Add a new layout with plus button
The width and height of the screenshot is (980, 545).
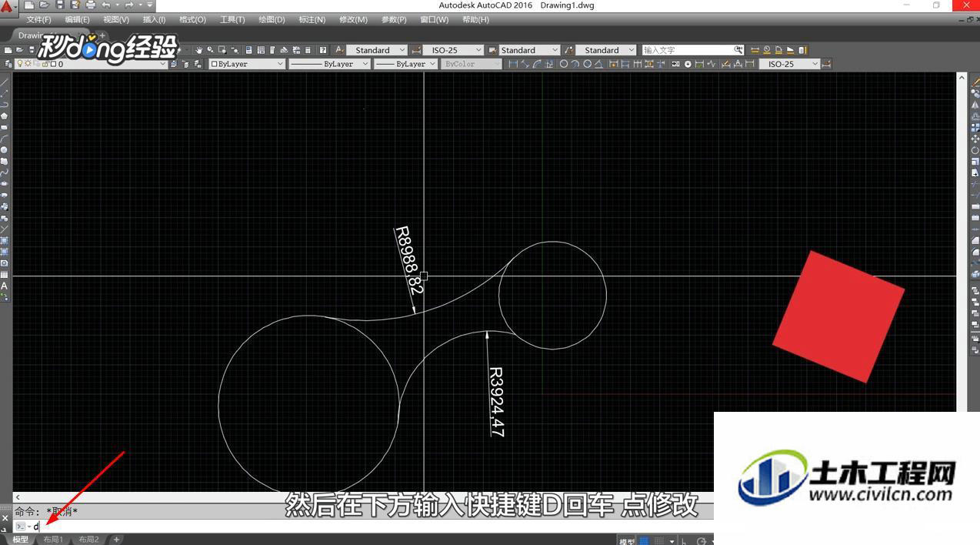[x=117, y=540]
